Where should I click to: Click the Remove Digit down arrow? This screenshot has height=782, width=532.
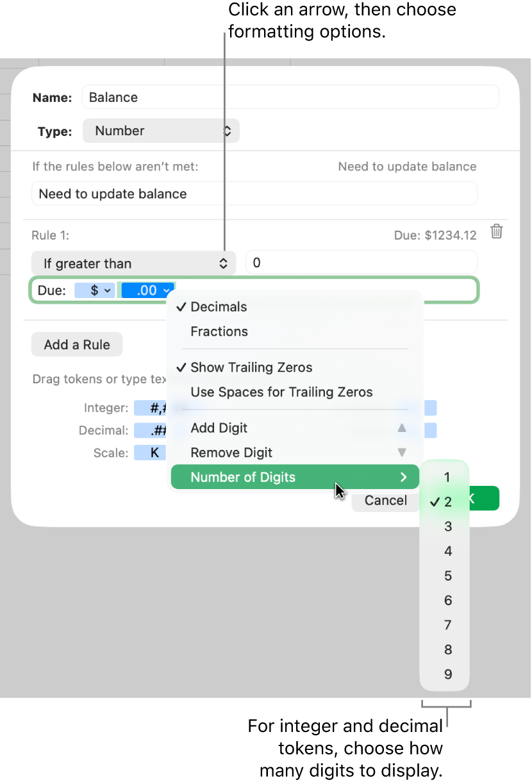click(403, 452)
